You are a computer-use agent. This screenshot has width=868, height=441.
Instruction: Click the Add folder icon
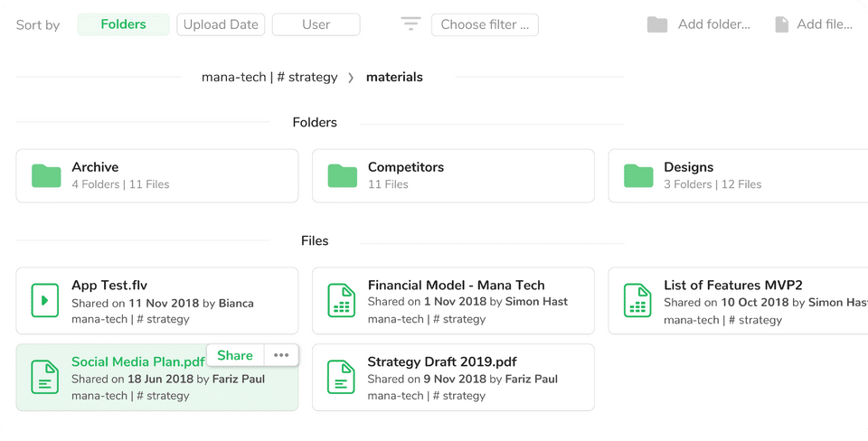click(657, 24)
